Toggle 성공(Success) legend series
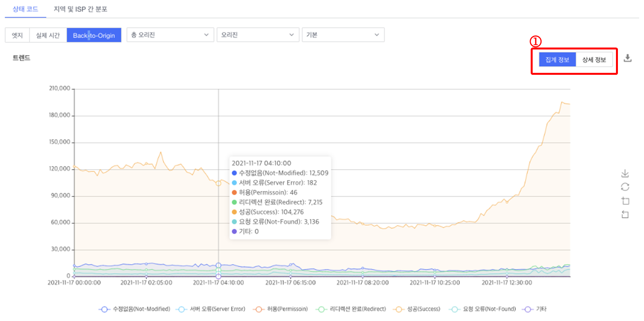The height and width of the screenshot is (321, 644). (x=417, y=309)
